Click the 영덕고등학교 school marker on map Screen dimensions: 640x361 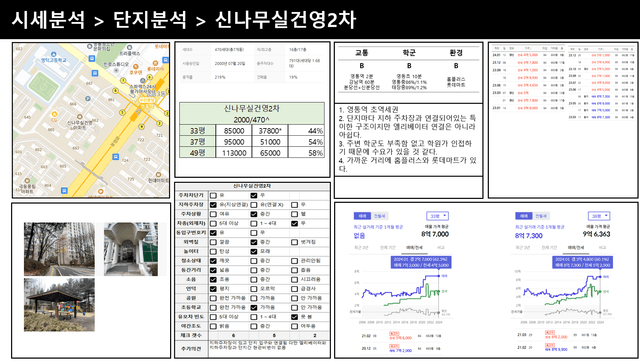click(53, 54)
